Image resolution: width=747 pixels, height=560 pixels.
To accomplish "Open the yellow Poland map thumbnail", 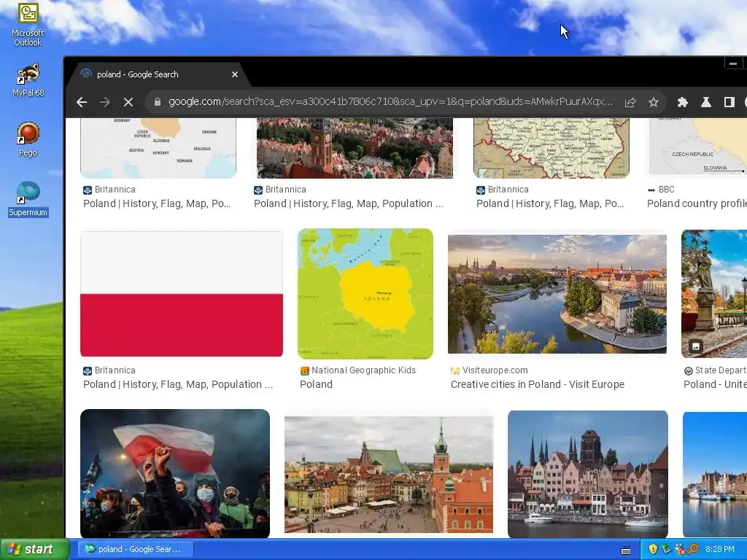I will click(x=365, y=294).
